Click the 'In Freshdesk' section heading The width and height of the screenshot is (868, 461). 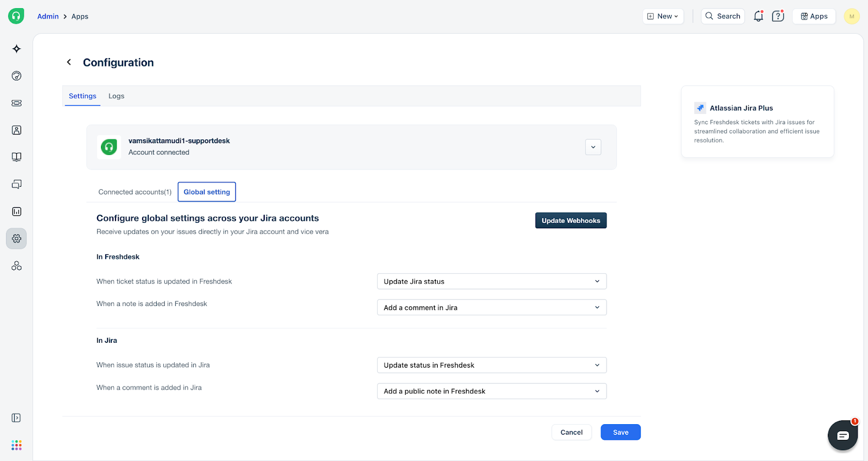[118, 257]
